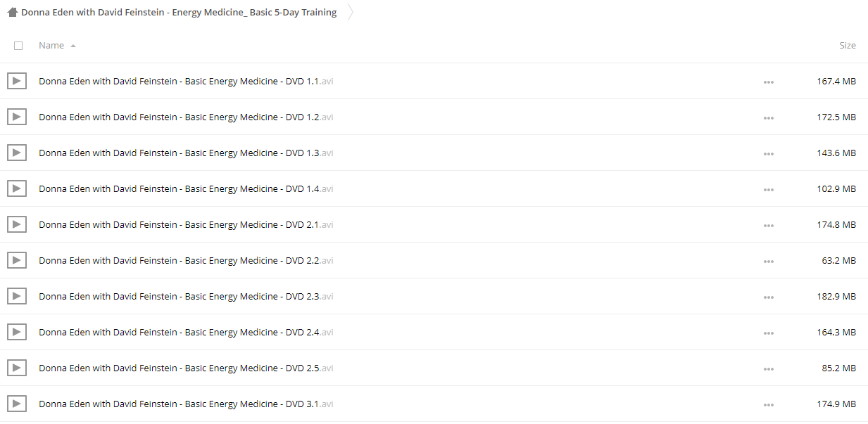
Task: Click the video icon for DVD 3.1
Action: point(17,404)
